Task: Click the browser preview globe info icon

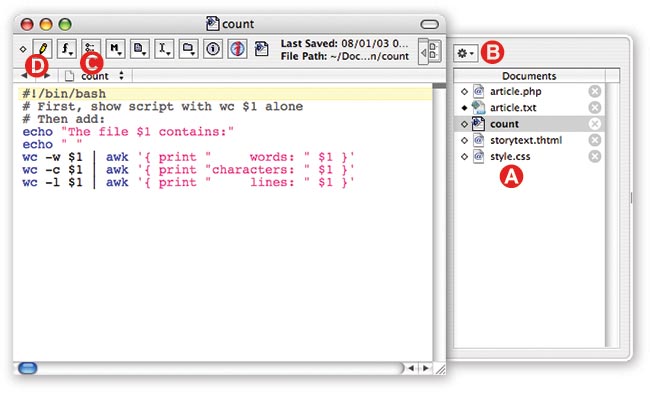Action: tap(238, 49)
